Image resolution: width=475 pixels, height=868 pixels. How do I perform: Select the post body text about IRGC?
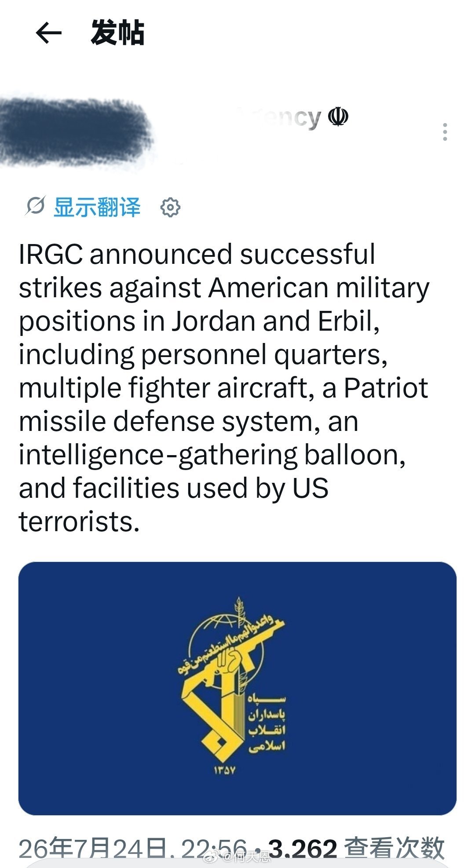pos(224,388)
